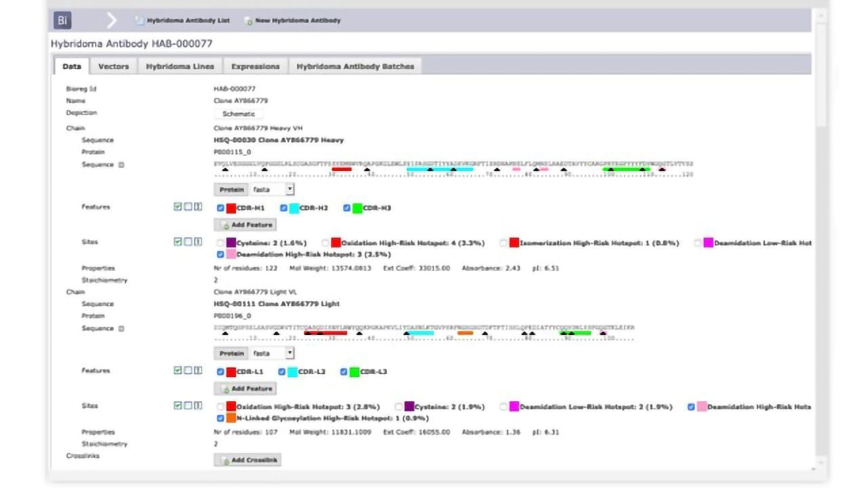This screenshot has height=488, width=868.
Task: Click small icon next to light chain Sequence label
Action: click(121, 329)
